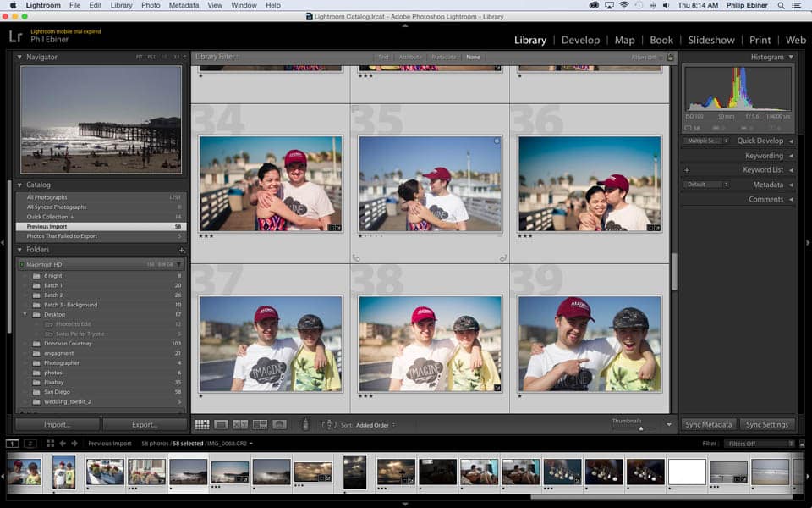Add keyword with plus in Keyword List
Image resolution: width=812 pixels, height=508 pixels.
(687, 170)
